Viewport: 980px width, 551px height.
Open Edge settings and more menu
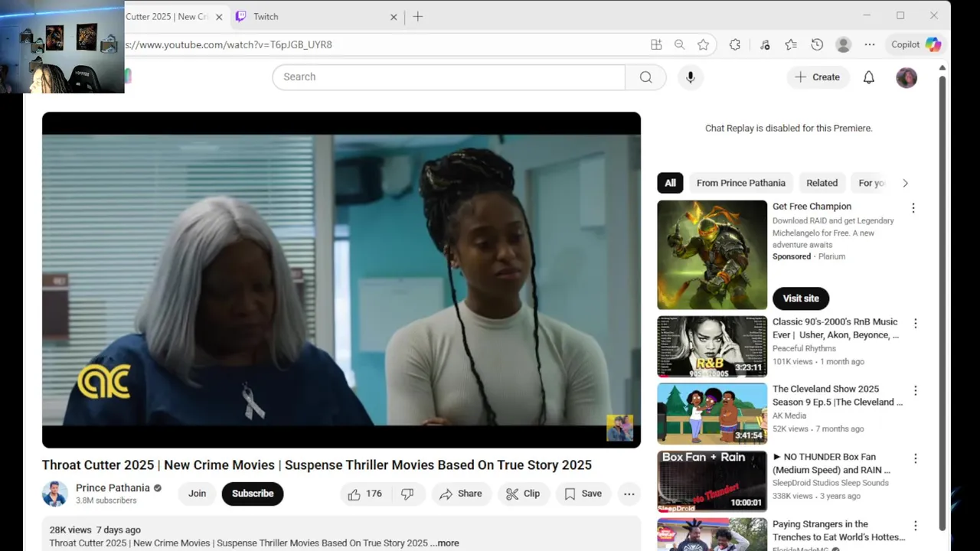tap(870, 44)
